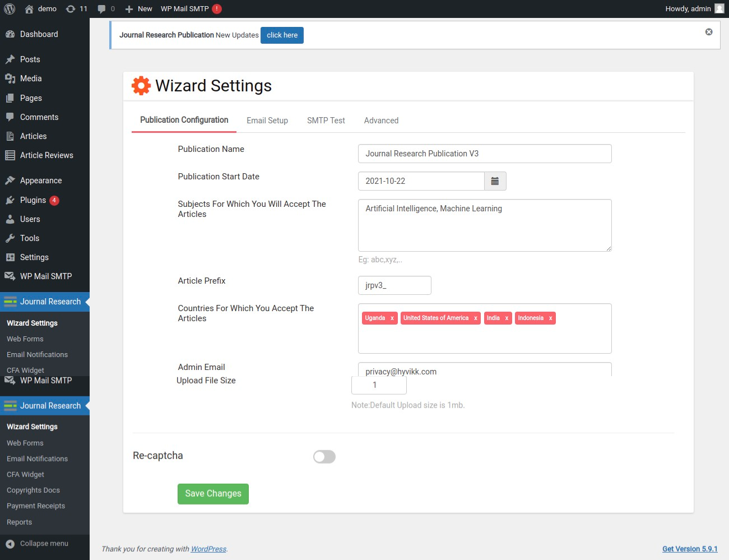The width and height of the screenshot is (729, 560).
Task: Click the WordPress logo in the admin bar
Action: [10, 8]
